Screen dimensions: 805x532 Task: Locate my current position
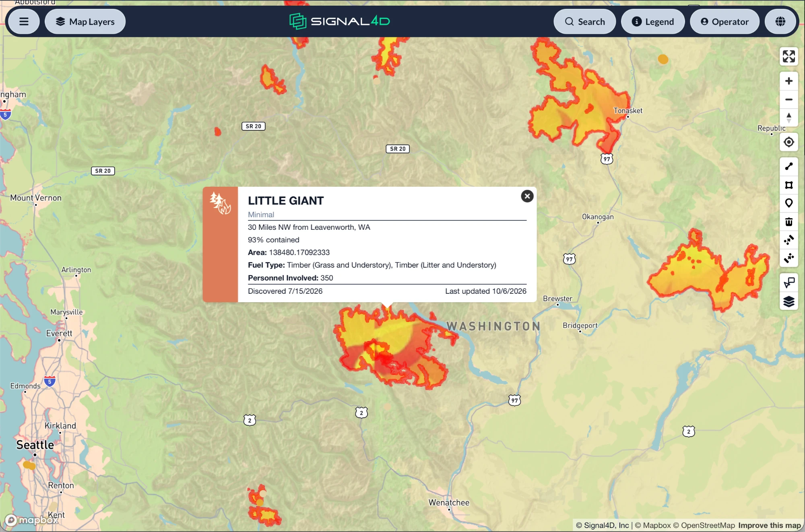click(788, 142)
